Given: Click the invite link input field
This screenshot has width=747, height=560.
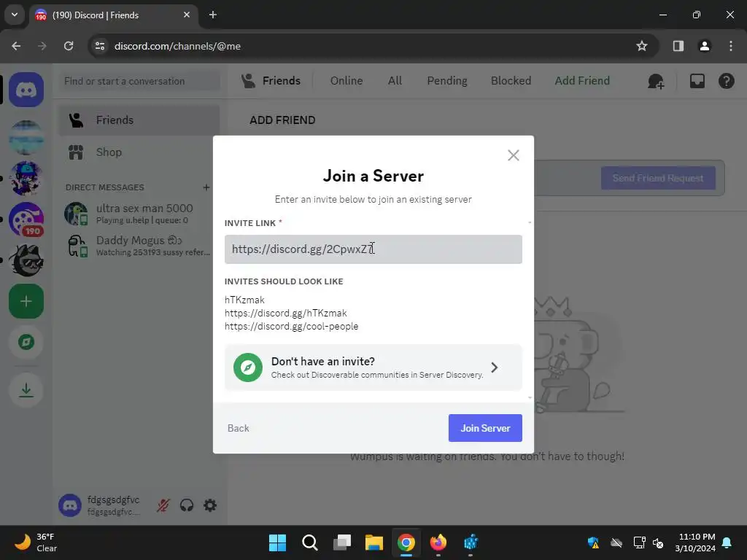Looking at the screenshot, I should click(373, 249).
